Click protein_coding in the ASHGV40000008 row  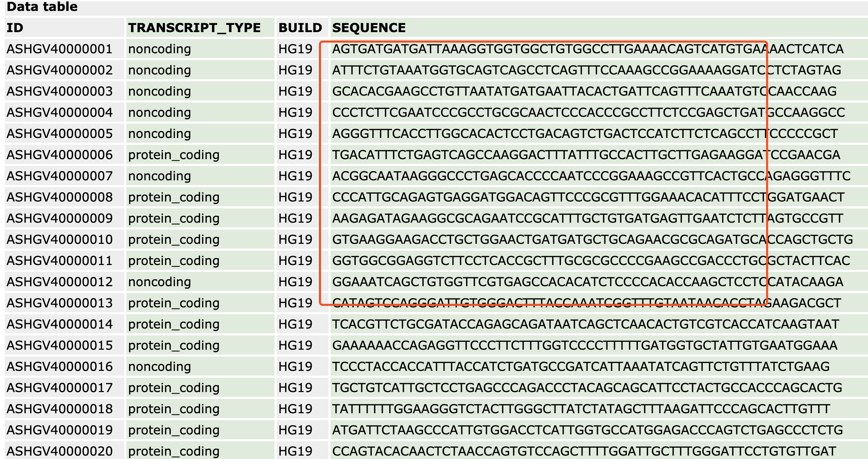[174, 197]
